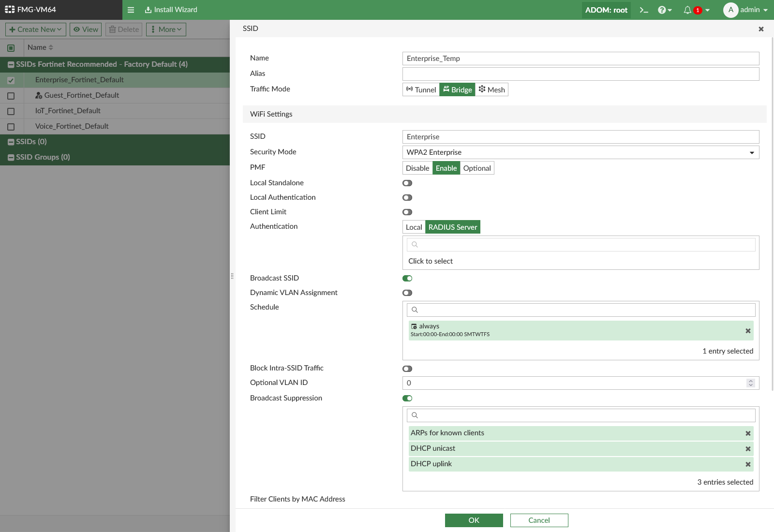Click the OK button
Image resolution: width=774 pixels, height=532 pixels.
(x=474, y=520)
